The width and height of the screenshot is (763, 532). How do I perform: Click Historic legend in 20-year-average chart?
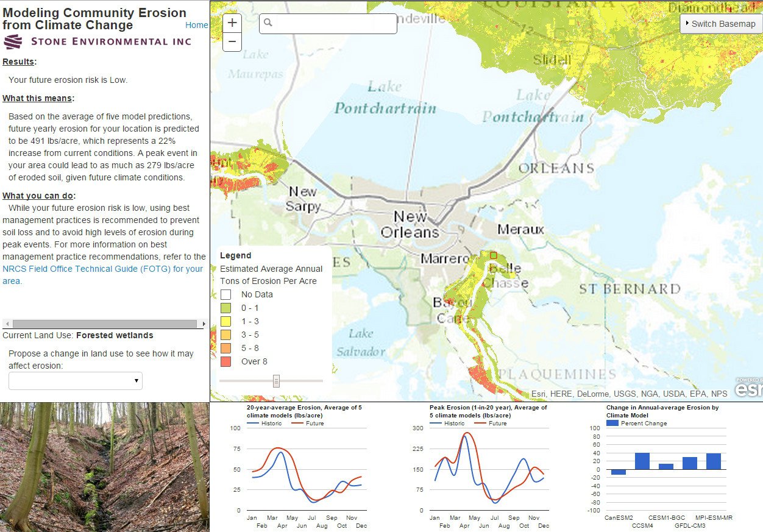(x=264, y=423)
